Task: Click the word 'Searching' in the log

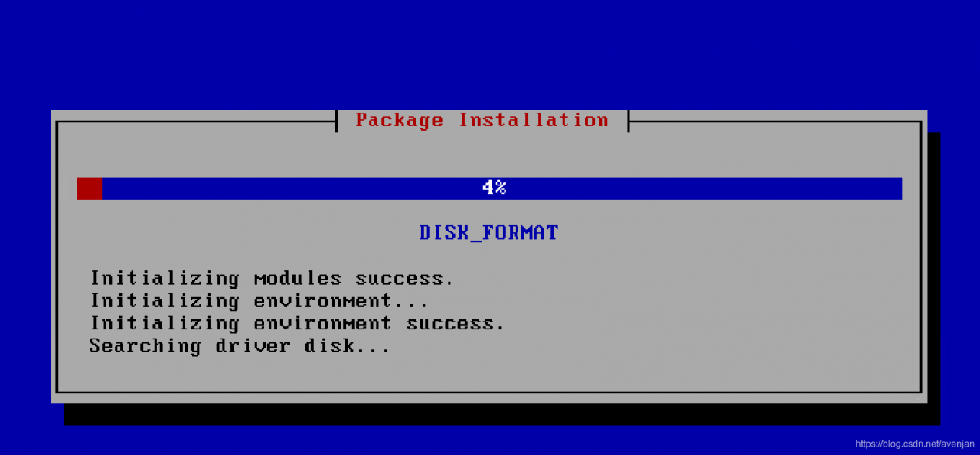Action: pos(145,345)
